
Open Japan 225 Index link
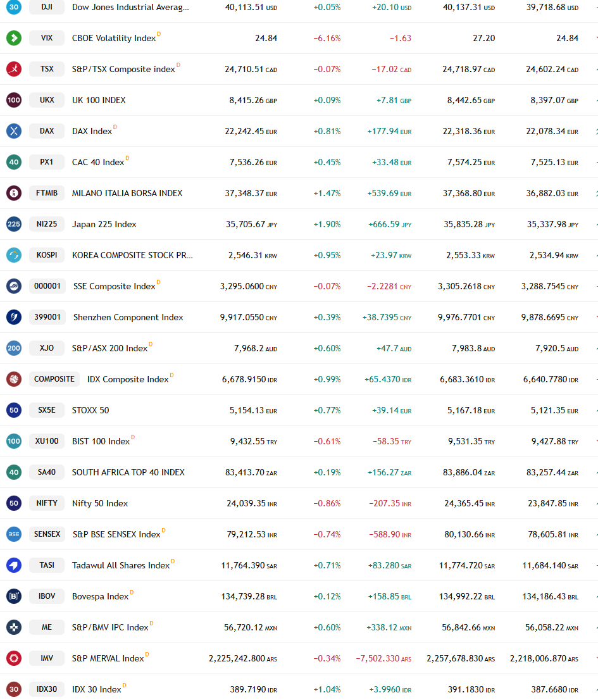104,225
